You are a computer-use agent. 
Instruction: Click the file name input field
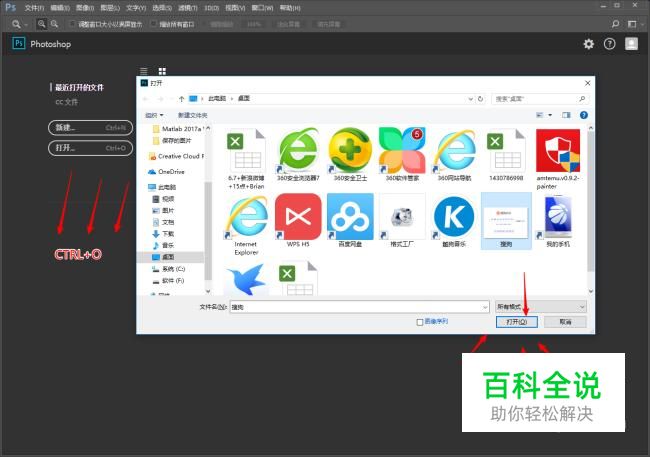pyautogui.click(x=359, y=307)
